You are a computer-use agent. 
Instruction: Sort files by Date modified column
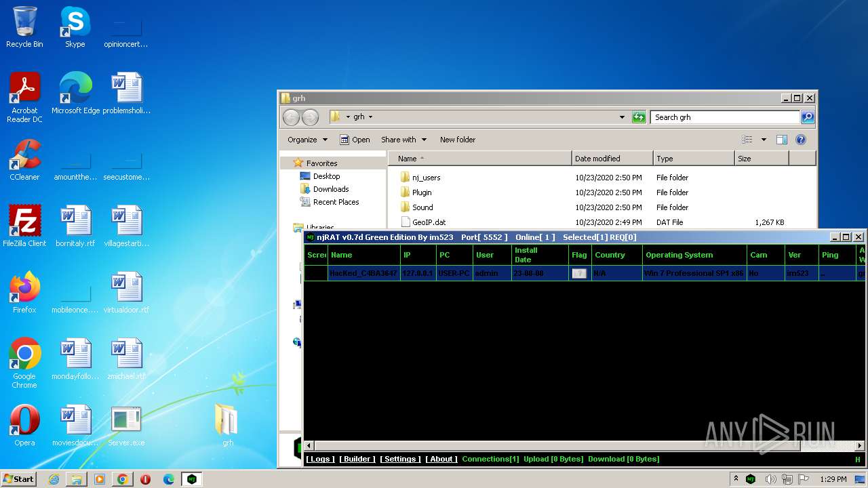612,159
